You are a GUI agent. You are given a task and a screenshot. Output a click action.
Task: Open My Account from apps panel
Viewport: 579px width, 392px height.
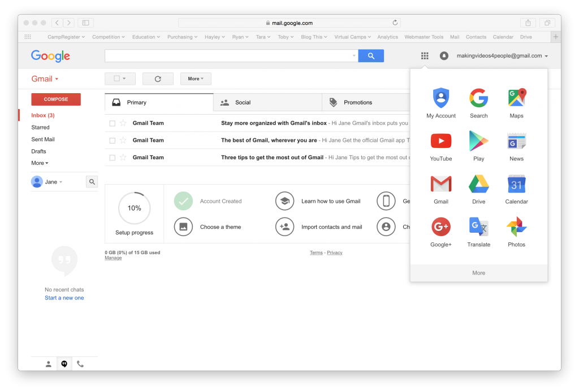(x=441, y=103)
